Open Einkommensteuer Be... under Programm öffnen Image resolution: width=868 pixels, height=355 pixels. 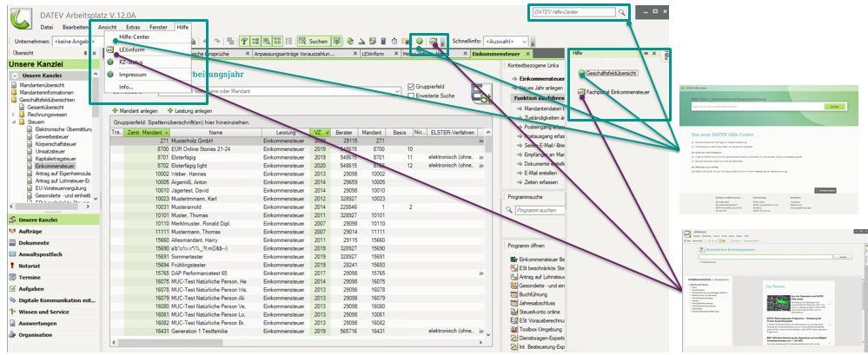[x=537, y=260]
